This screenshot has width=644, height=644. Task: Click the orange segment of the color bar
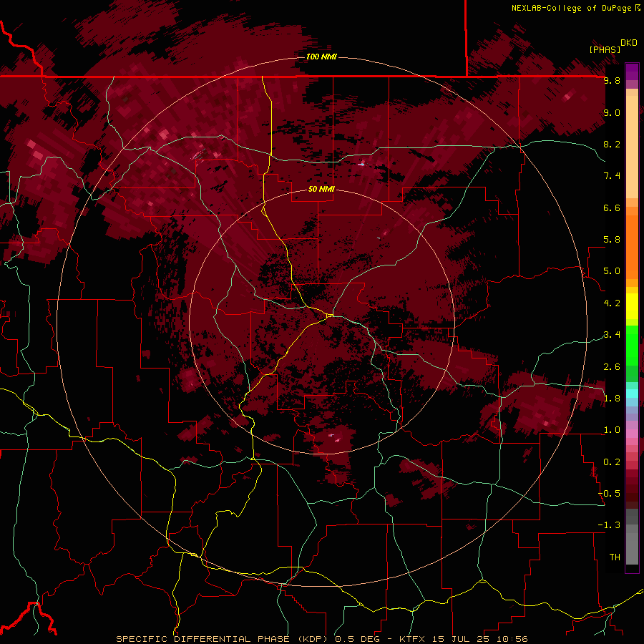tap(632, 246)
